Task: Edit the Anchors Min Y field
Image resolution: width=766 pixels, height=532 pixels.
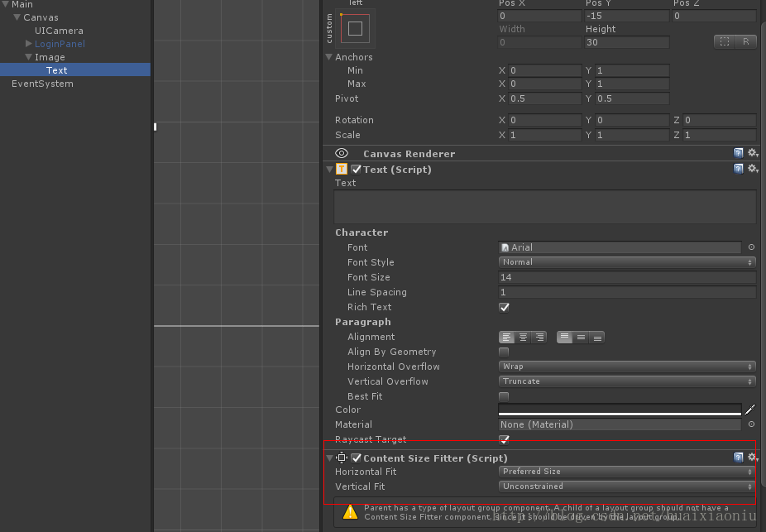Action: coord(632,70)
